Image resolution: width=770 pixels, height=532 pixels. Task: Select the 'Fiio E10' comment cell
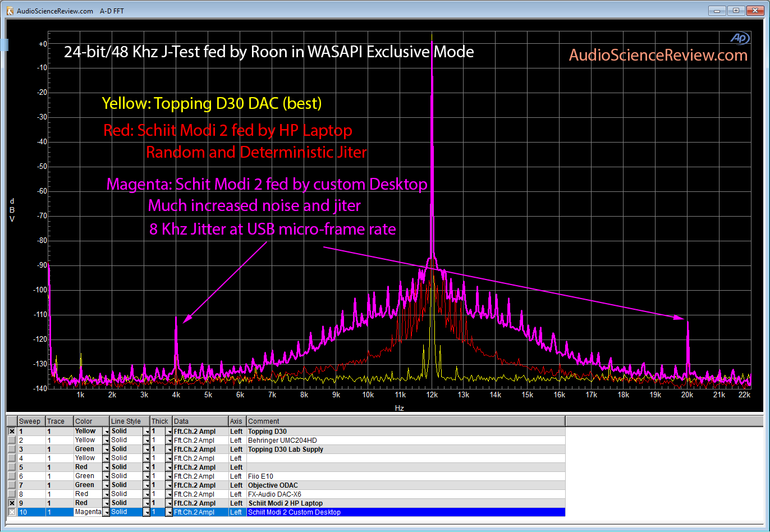pos(406,476)
